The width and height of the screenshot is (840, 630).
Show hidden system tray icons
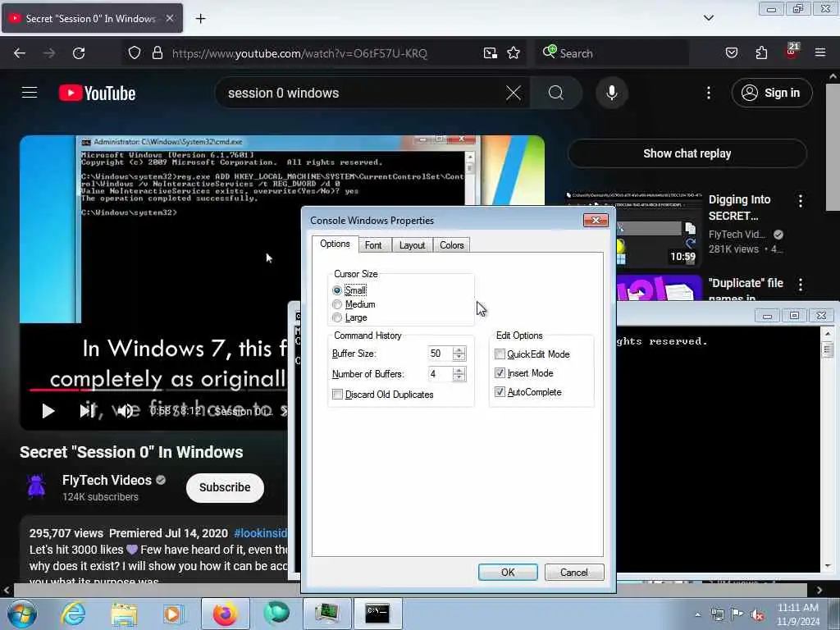[x=697, y=614]
